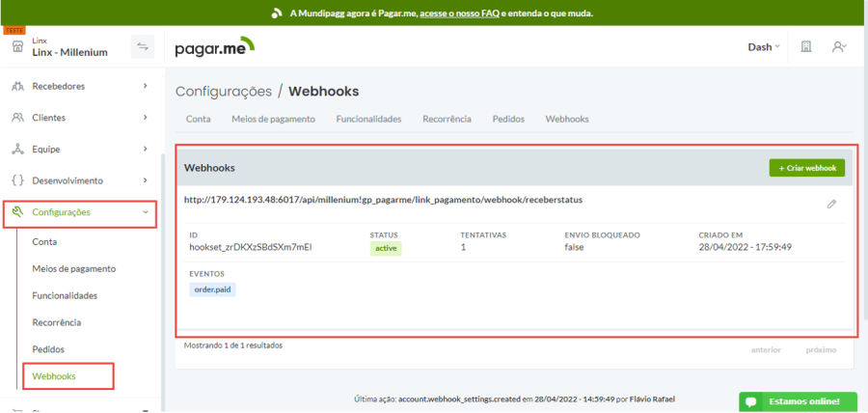The width and height of the screenshot is (868, 413).
Task: Expand the Desenvolvimento sidebar chevron
Action: 145,179
